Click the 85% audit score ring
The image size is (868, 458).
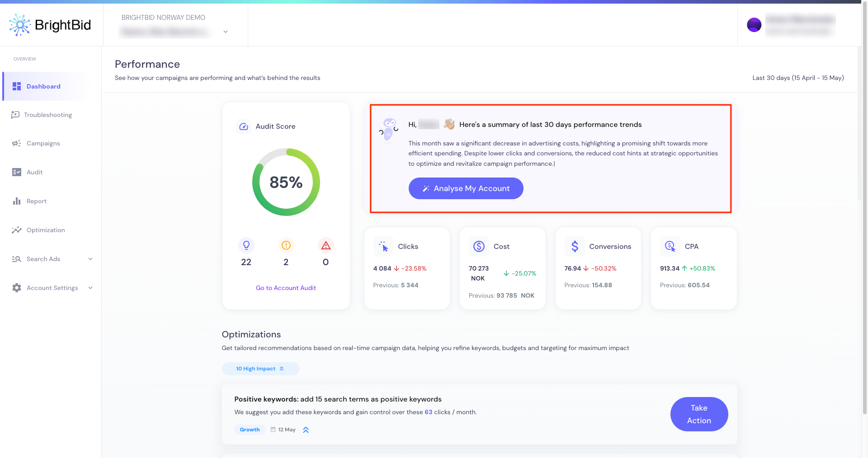[286, 182]
